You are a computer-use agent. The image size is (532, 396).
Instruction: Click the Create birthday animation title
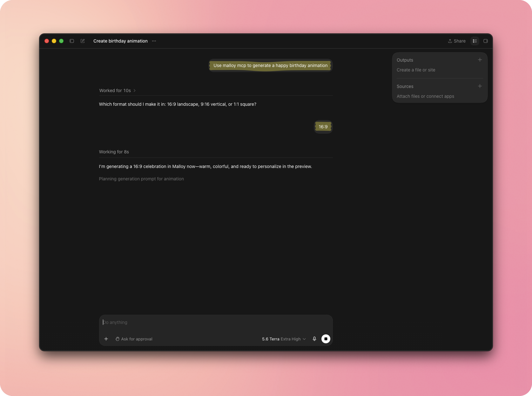pos(120,41)
